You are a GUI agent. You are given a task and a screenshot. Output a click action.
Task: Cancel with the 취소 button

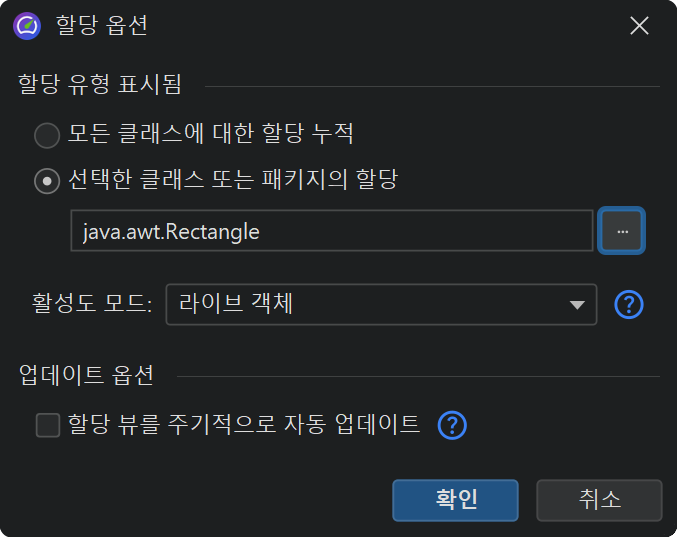(599, 500)
